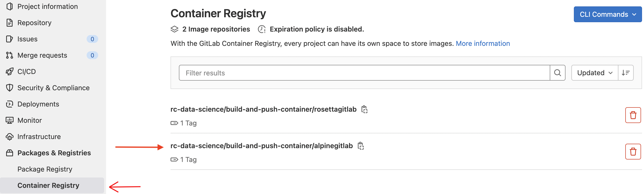The width and height of the screenshot is (644, 194).
Task: Delete the alpinegitlab image repository
Action: pos(633,151)
